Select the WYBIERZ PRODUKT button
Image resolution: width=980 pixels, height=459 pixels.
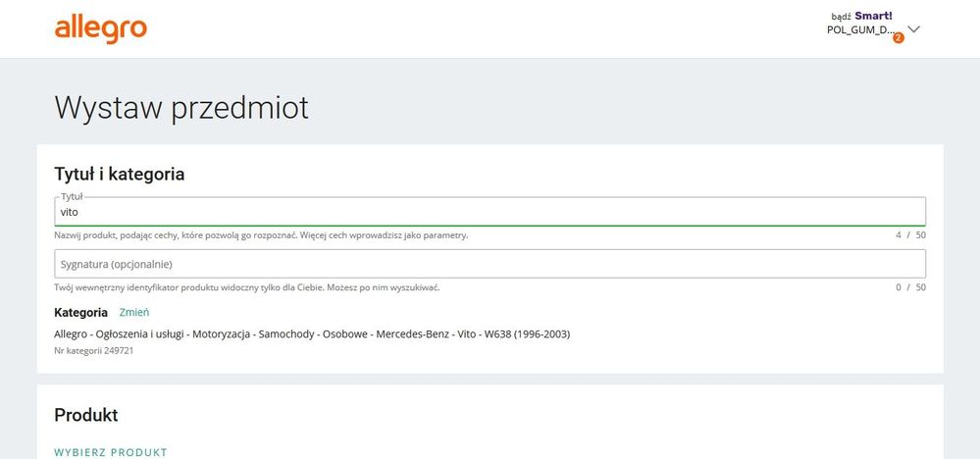[x=111, y=452]
